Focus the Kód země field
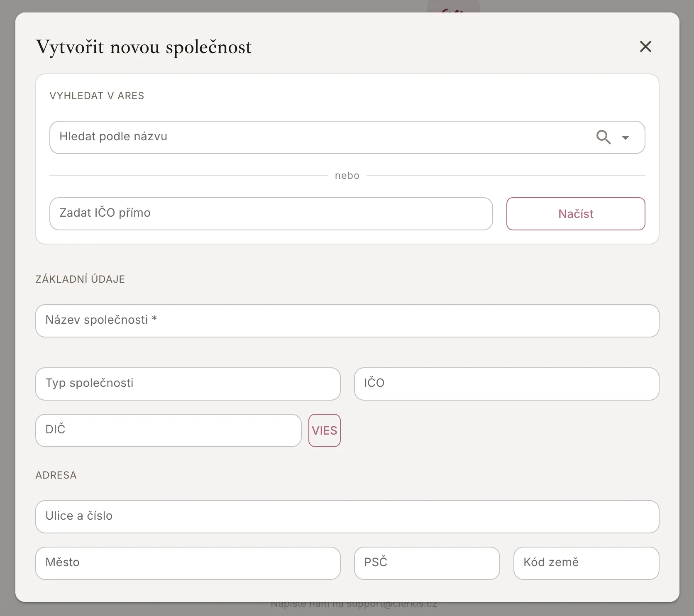Image resolution: width=694 pixels, height=616 pixels. pyautogui.click(x=586, y=563)
